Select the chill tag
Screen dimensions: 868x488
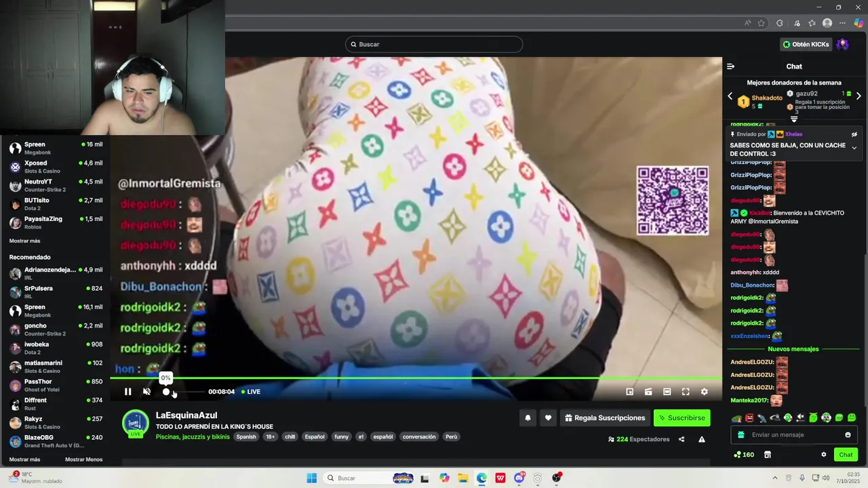coord(290,436)
